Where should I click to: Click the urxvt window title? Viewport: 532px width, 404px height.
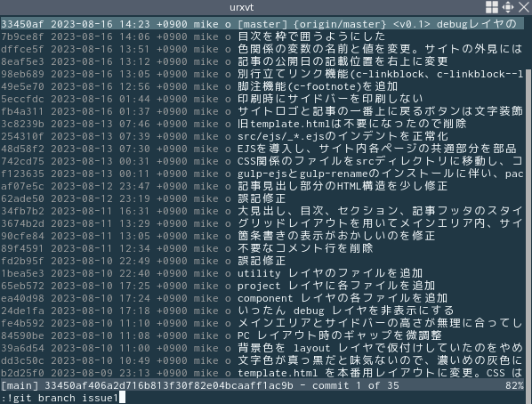[242, 7]
